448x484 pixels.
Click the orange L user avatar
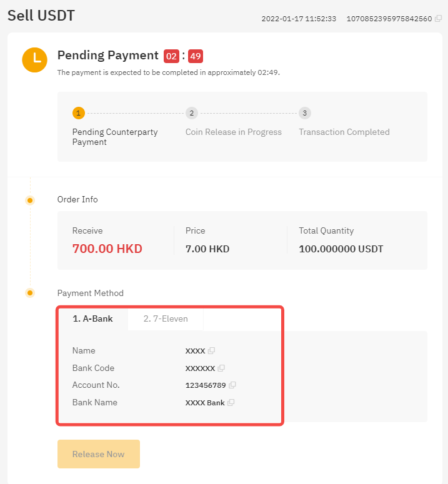tap(34, 60)
